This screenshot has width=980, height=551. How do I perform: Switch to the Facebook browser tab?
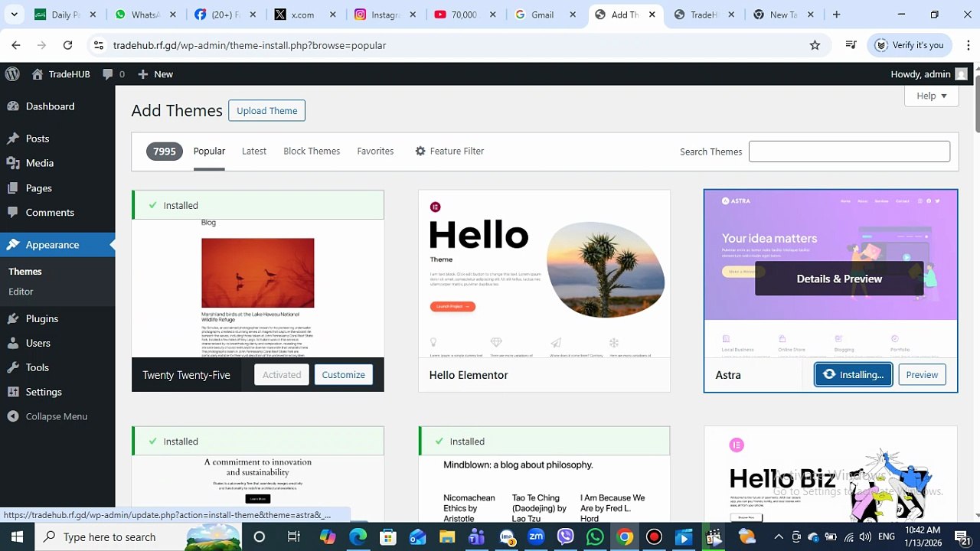click(x=222, y=15)
